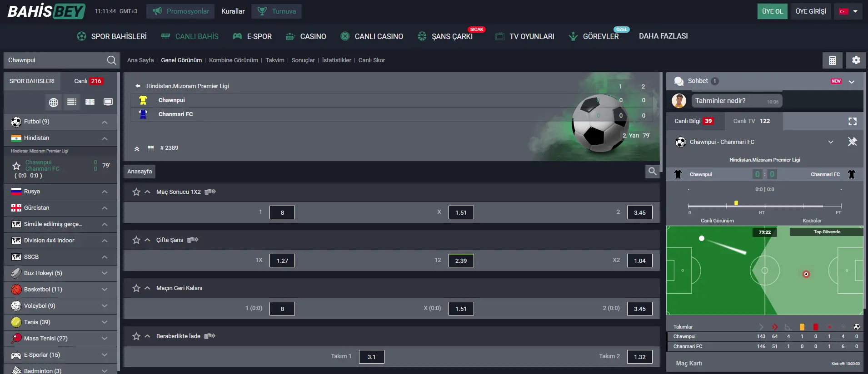
Task: Click the chat user avatar next to Tahminler nedir?
Action: coord(679,101)
